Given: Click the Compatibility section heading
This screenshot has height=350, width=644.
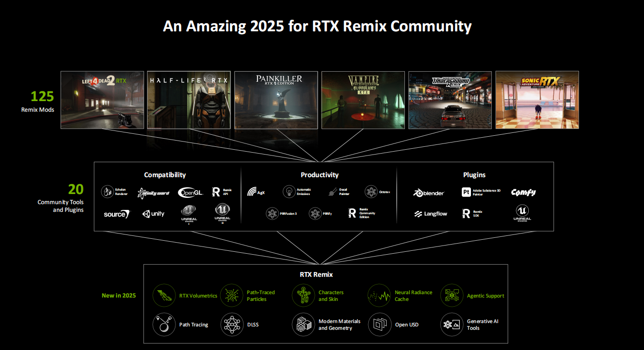Looking at the screenshot, I should [165, 175].
